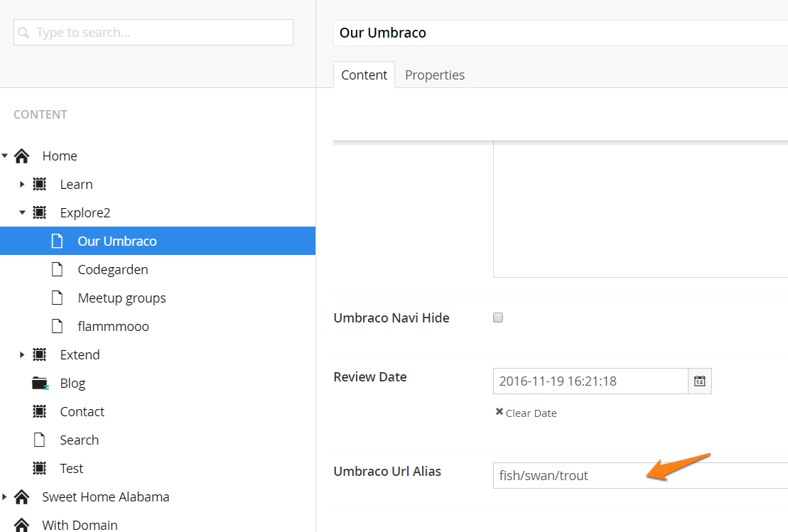Image resolution: width=788 pixels, height=532 pixels.
Task: Expand the Sweet Home Alabama node
Action: tap(4, 496)
